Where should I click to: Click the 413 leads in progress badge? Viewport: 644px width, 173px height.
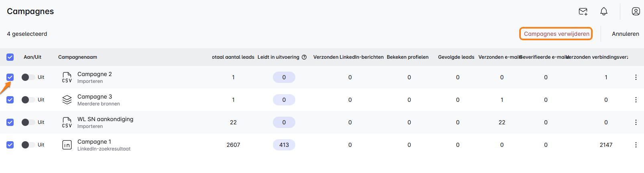[x=284, y=145]
